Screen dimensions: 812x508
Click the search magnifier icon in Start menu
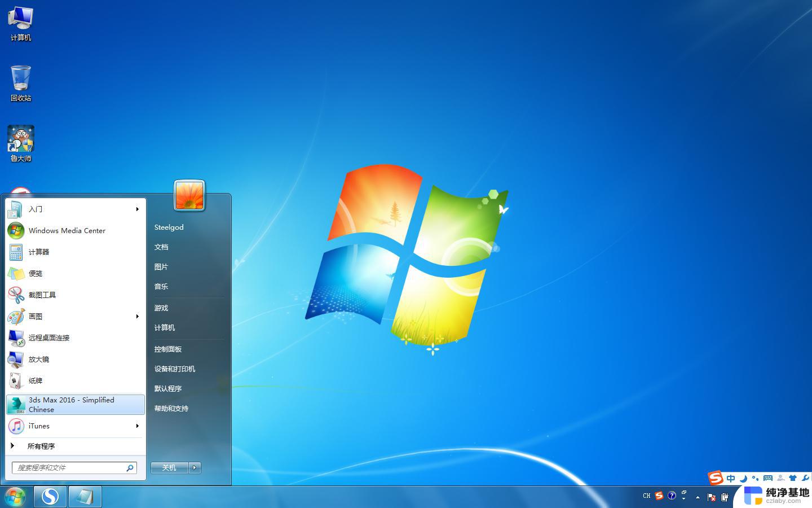click(x=130, y=467)
